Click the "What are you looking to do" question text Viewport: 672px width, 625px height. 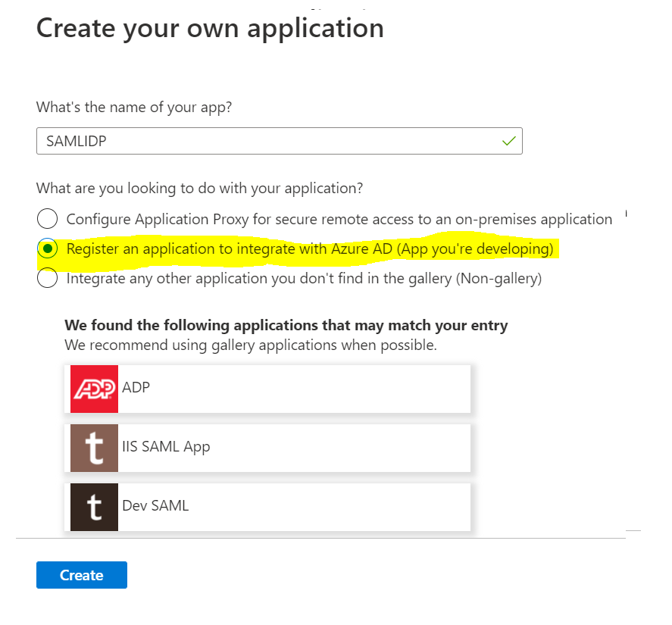[x=199, y=188]
